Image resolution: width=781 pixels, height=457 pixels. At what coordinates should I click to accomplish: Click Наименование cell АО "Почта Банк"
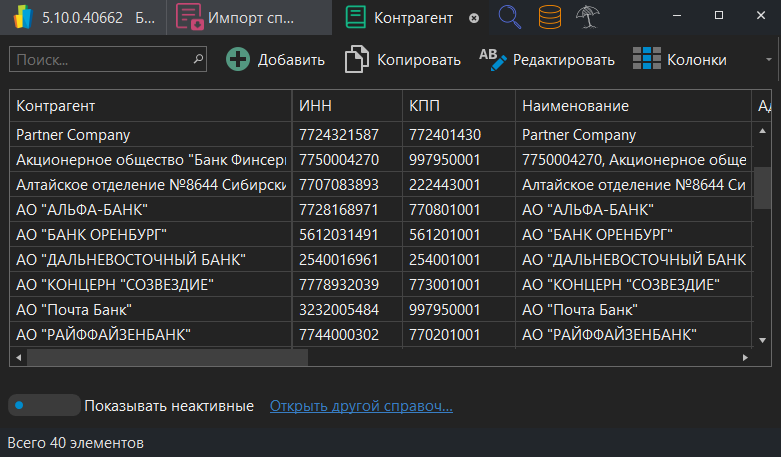click(x=634, y=310)
